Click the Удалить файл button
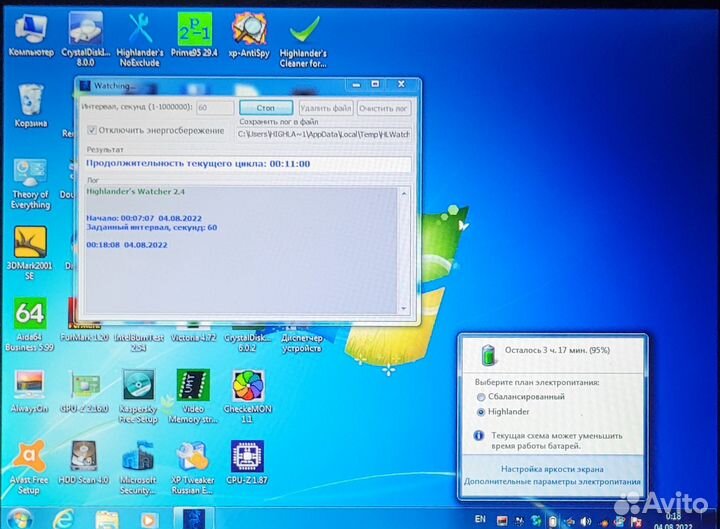 pyautogui.click(x=326, y=108)
